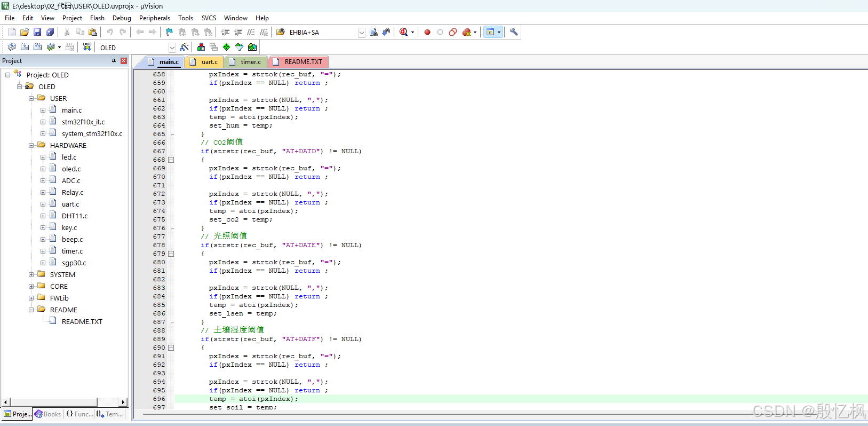Close the Project panel with the red X
This screenshot has height=426, width=868.
click(x=124, y=61)
